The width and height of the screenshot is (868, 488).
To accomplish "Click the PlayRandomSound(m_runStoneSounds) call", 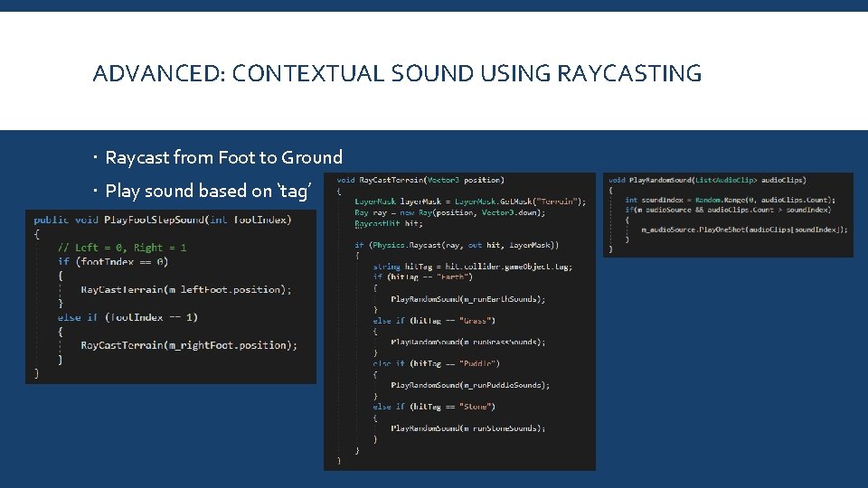I will point(467,428).
